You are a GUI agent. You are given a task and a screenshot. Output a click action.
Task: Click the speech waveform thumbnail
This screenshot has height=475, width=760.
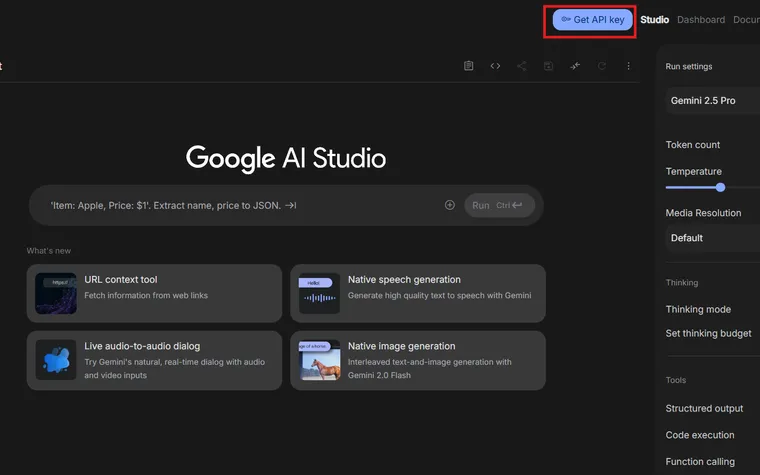point(319,293)
